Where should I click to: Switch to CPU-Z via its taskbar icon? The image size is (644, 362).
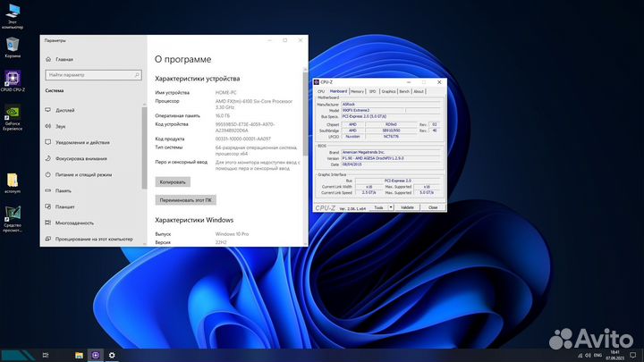coord(96,355)
